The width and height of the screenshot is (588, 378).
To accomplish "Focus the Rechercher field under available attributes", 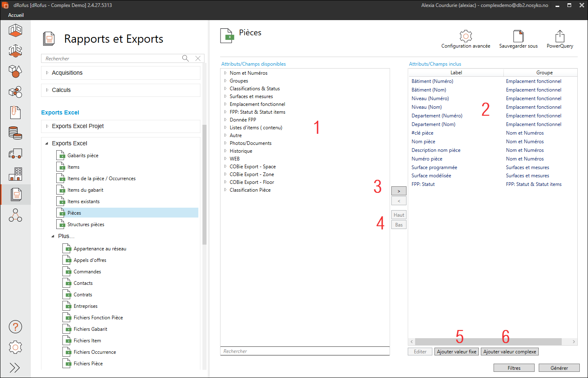I will (305, 351).
